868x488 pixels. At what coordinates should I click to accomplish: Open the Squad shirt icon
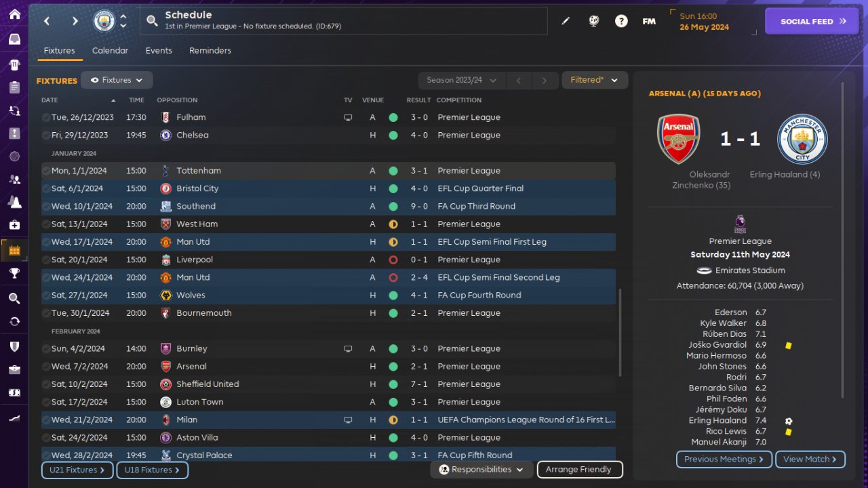(x=14, y=65)
